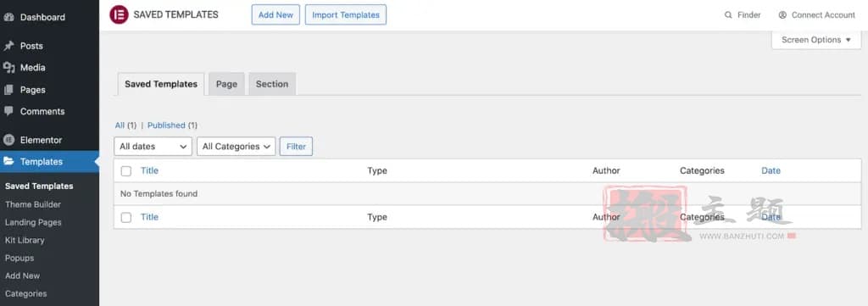The width and height of the screenshot is (868, 306).
Task: Click Type column header label
Action: click(x=377, y=170)
